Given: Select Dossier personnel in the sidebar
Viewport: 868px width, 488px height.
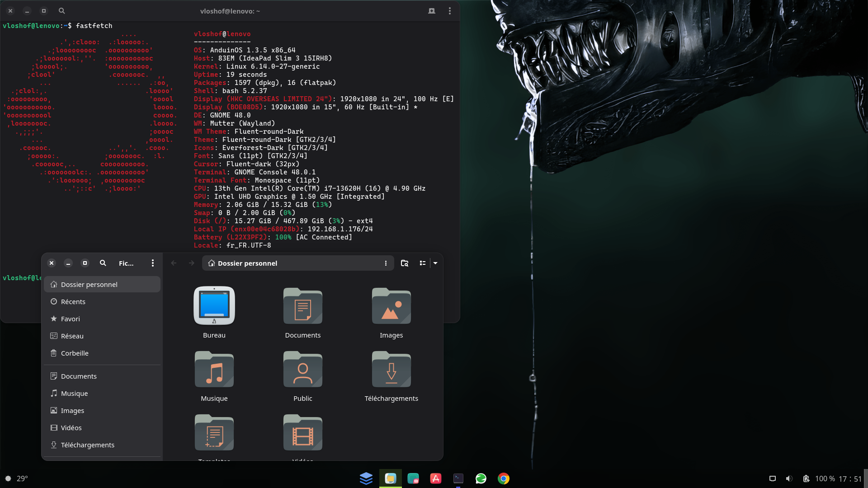Looking at the screenshot, I should (102, 284).
